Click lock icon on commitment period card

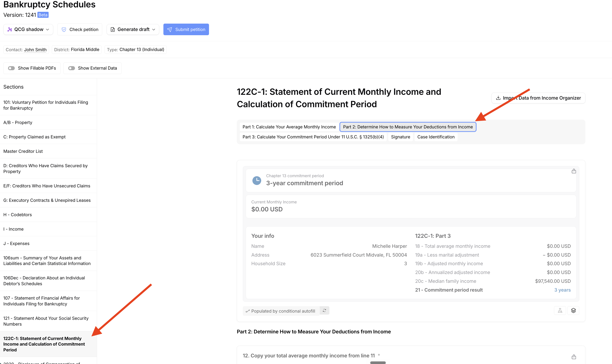pyautogui.click(x=574, y=171)
